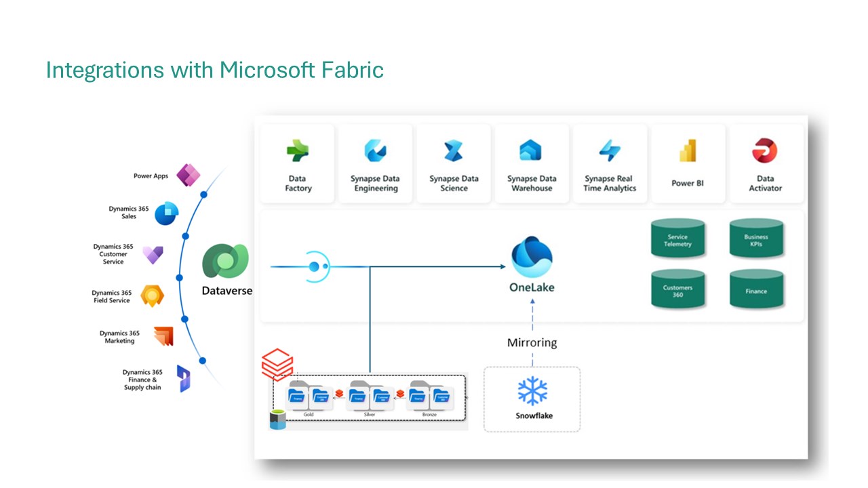The width and height of the screenshot is (868, 488).
Task: Click the Snowflake text label
Action: click(534, 415)
